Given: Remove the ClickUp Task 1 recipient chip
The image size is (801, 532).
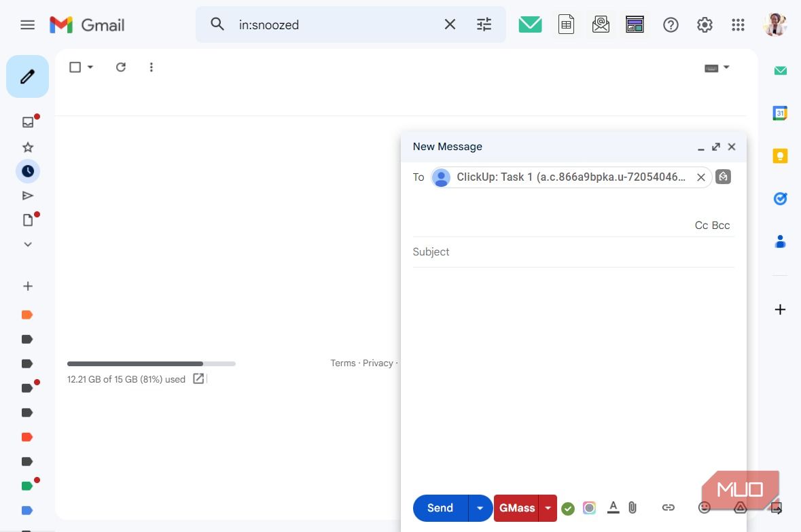Looking at the screenshot, I should (701, 177).
